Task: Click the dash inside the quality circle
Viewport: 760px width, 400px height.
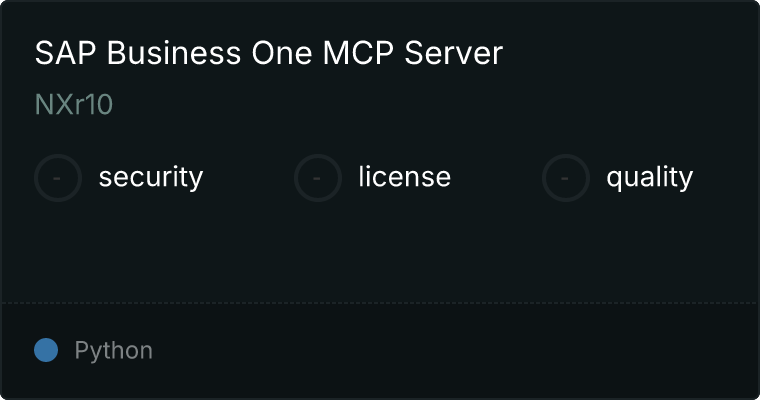Action: [565, 178]
